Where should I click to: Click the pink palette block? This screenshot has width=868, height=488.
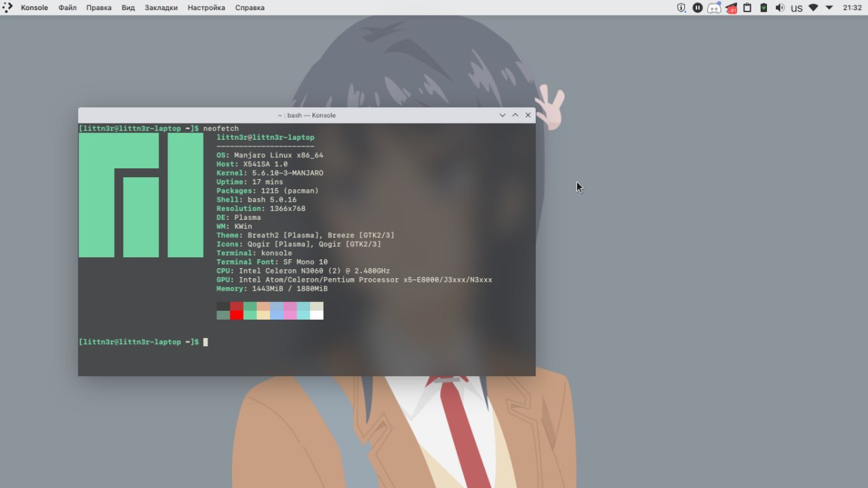[290, 315]
